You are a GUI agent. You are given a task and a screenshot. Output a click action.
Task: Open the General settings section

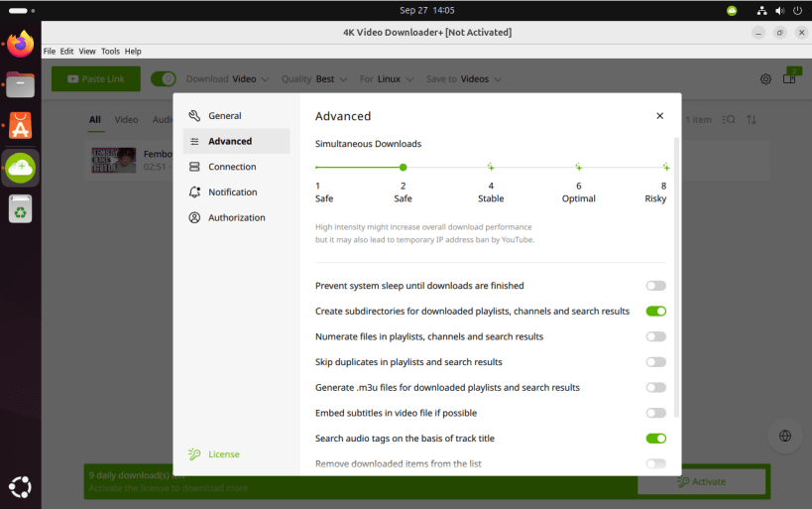pyautogui.click(x=236, y=115)
